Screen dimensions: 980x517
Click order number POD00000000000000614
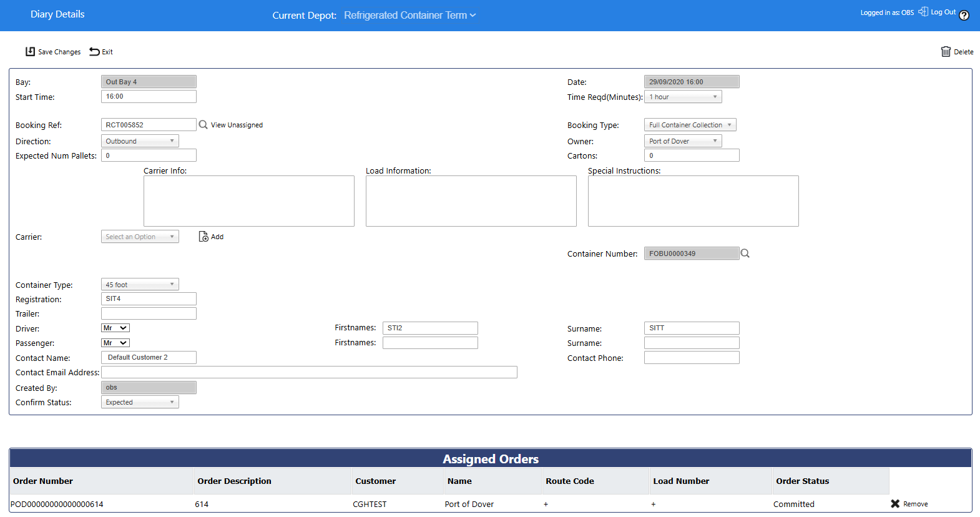(57, 504)
